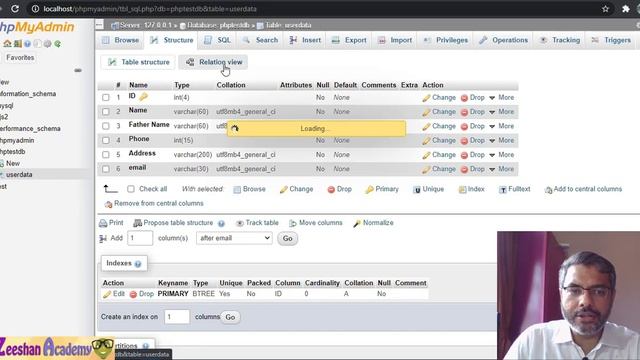Click Go button next to Add columns

pyautogui.click(x=287, y=238)
